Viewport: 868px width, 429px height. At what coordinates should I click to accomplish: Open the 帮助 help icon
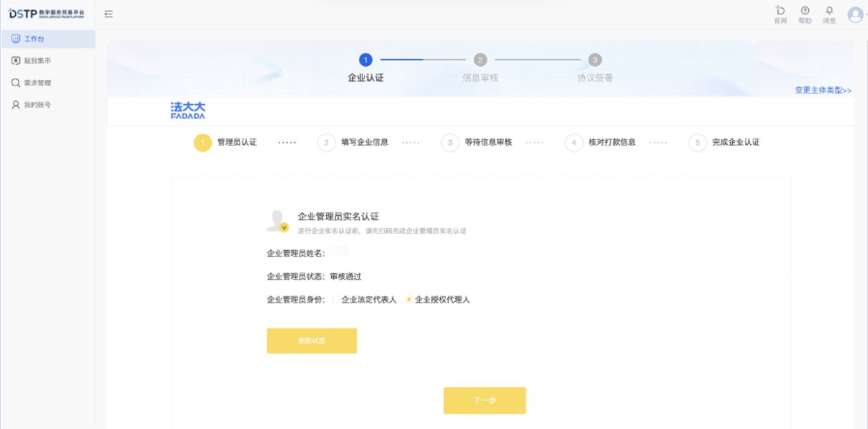[805, 14]
